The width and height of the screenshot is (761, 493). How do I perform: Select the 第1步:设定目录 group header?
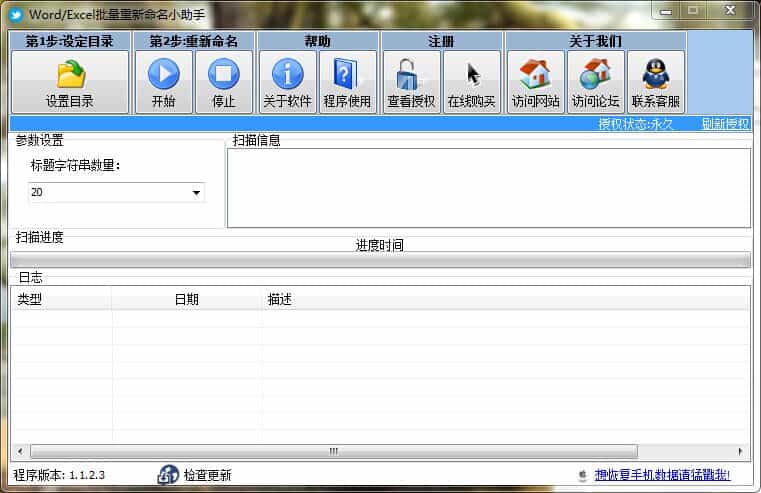click(x=69, y=41)
